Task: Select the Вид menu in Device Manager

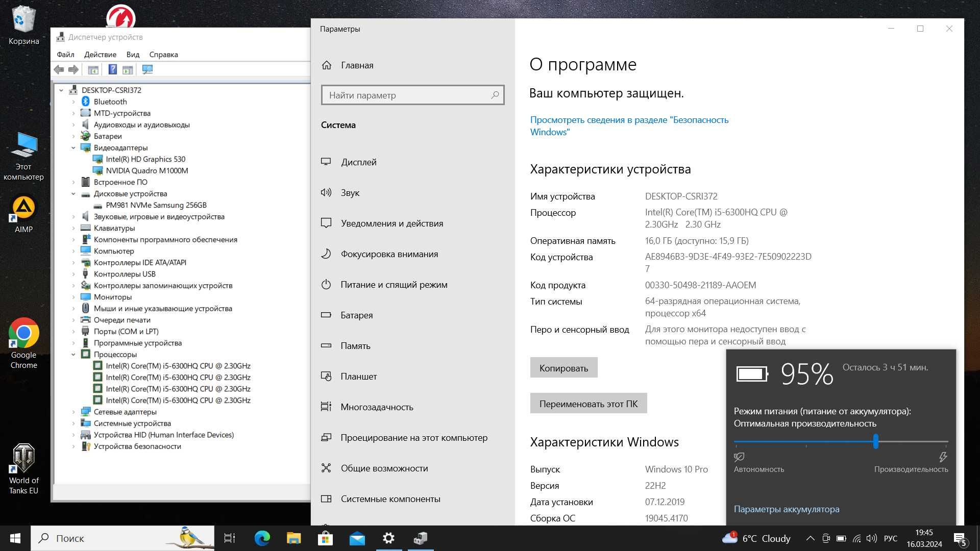Action: pyautogui.click(x=133, y=54)
